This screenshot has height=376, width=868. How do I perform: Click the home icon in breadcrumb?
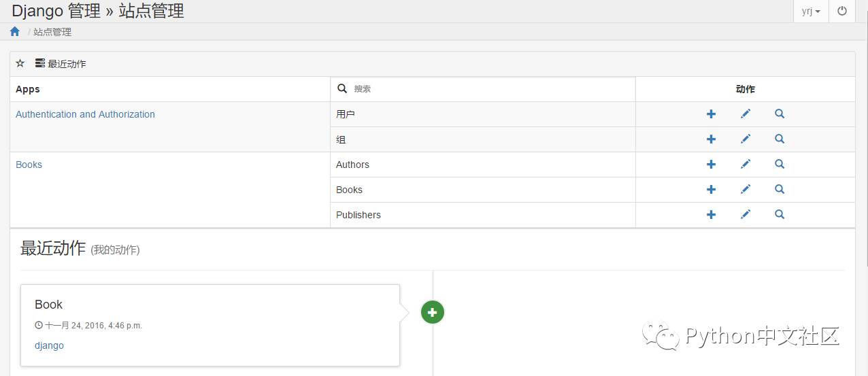tap(15, 31)
